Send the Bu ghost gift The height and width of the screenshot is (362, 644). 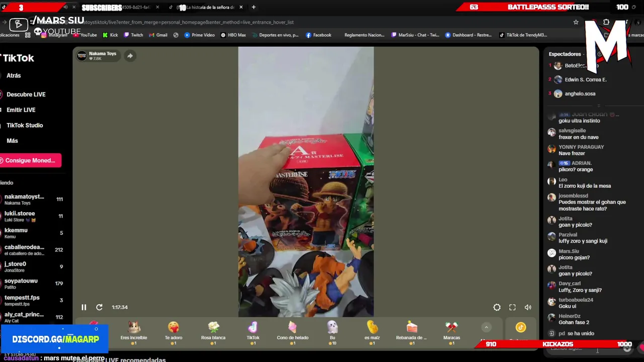(333, 333)
